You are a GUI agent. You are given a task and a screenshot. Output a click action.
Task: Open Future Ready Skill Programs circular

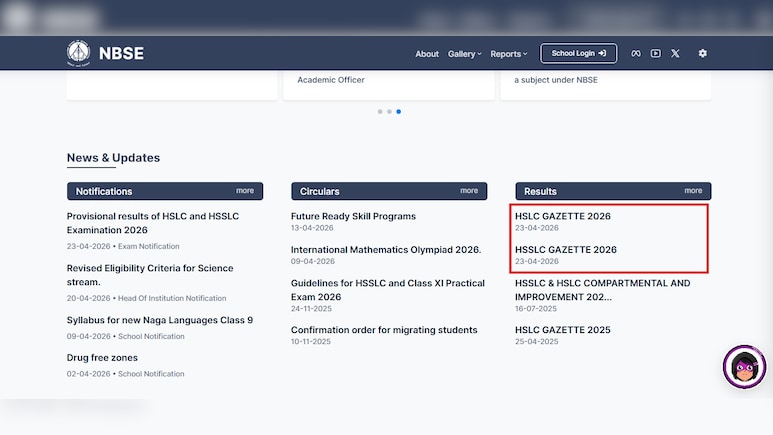tap(353, 216)
